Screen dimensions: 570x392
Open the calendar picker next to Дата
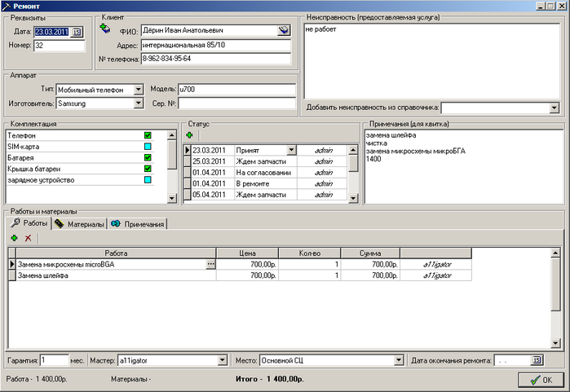click(x=77, y=32)
